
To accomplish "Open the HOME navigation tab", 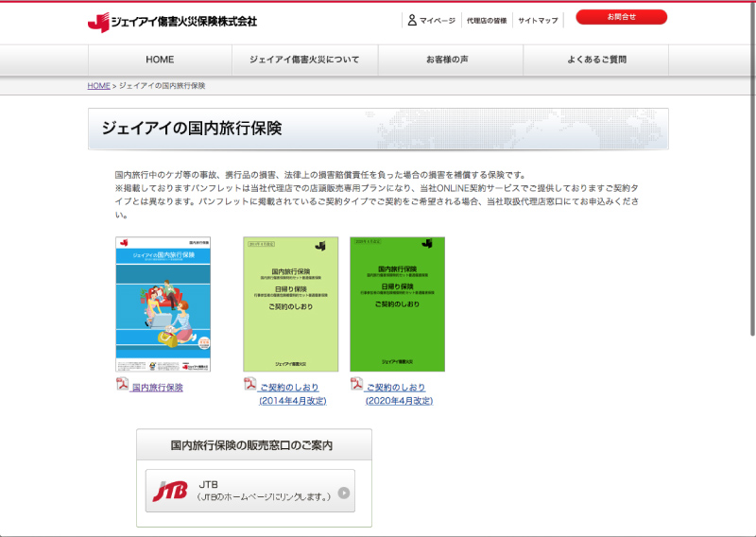I will [x=160, y=60].
